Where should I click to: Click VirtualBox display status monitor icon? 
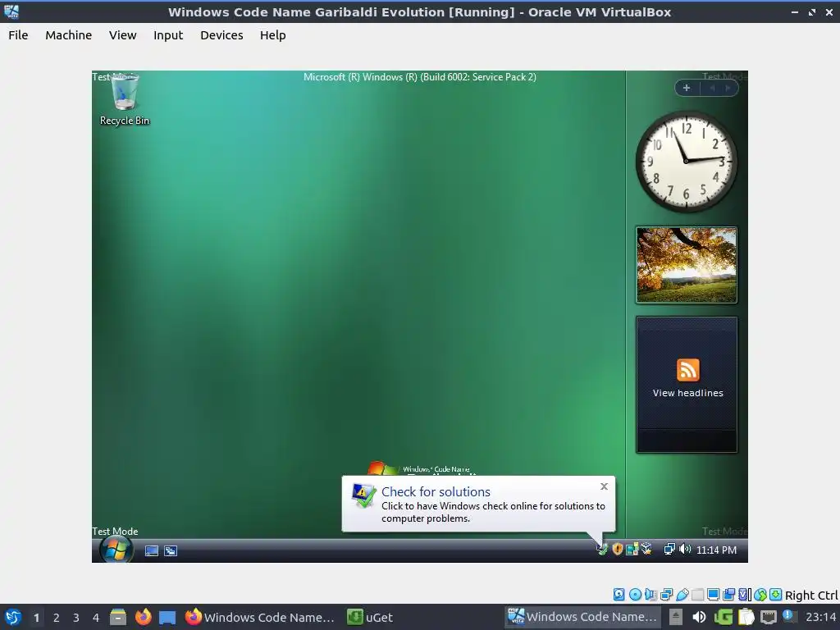713,595
